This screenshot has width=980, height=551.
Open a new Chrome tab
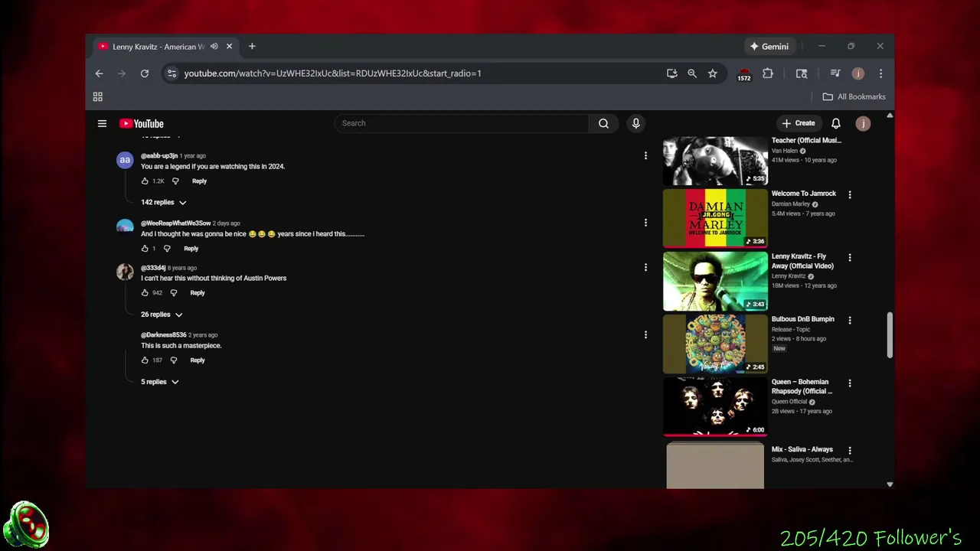click(x=252, y=47)
